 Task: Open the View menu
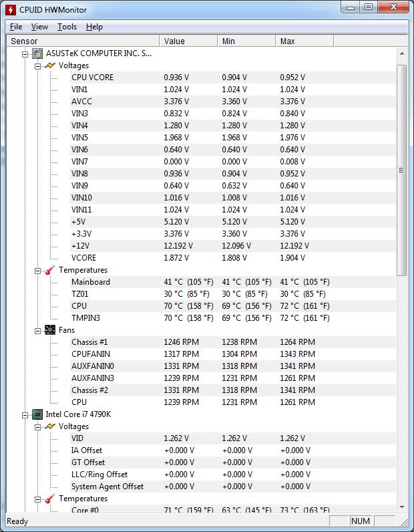coord(39,27)
